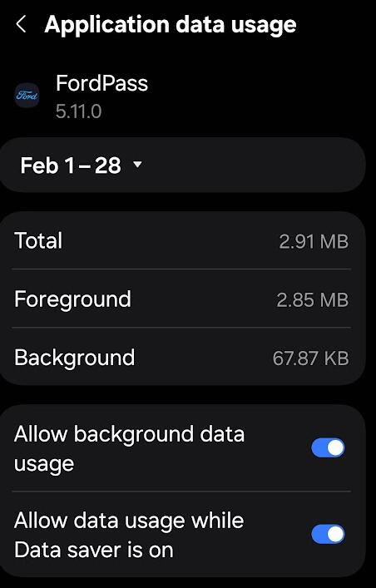Select the Background data usage row

pos(181,358)
